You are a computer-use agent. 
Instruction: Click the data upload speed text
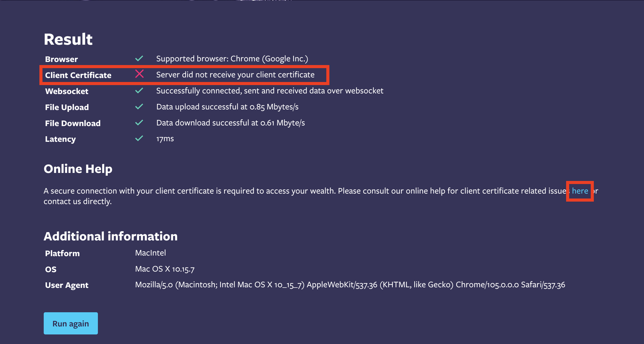click(227, 107)
